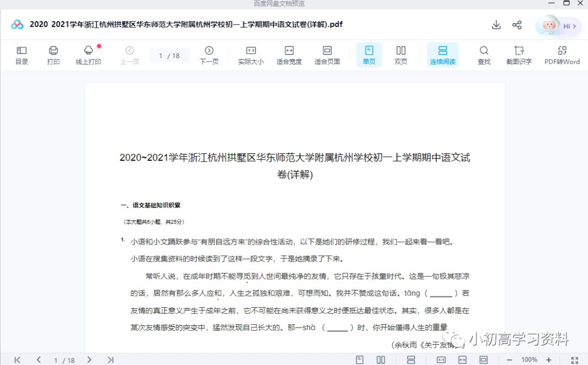Switch to 单页 single page mode

pyautogui.click(x=369, y=55)
